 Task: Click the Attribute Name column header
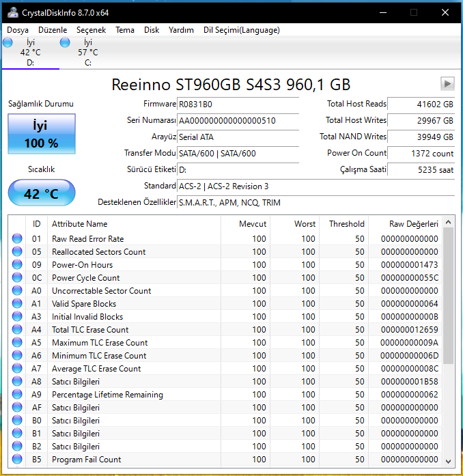pyautogui.click(x=79, y=224)
